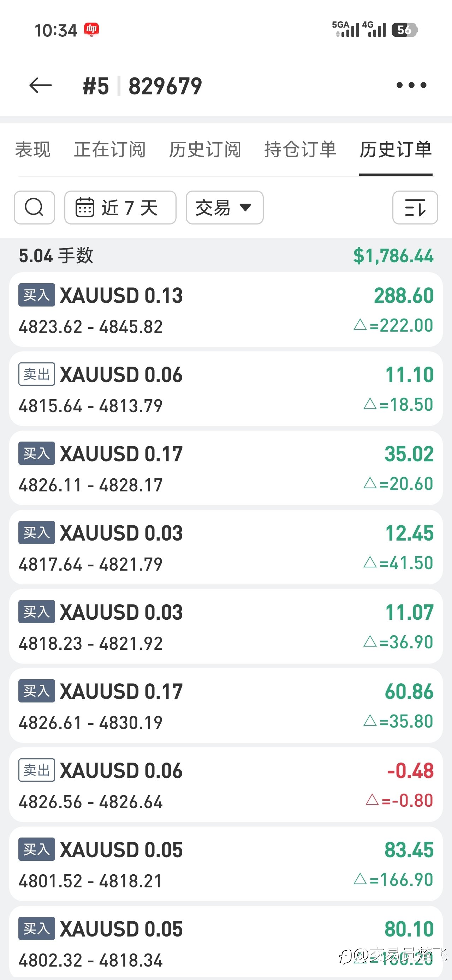Tap the 买入 tag on 35.02 order
452x980 pixels.
pyautogui.click(x=36, y=454)
